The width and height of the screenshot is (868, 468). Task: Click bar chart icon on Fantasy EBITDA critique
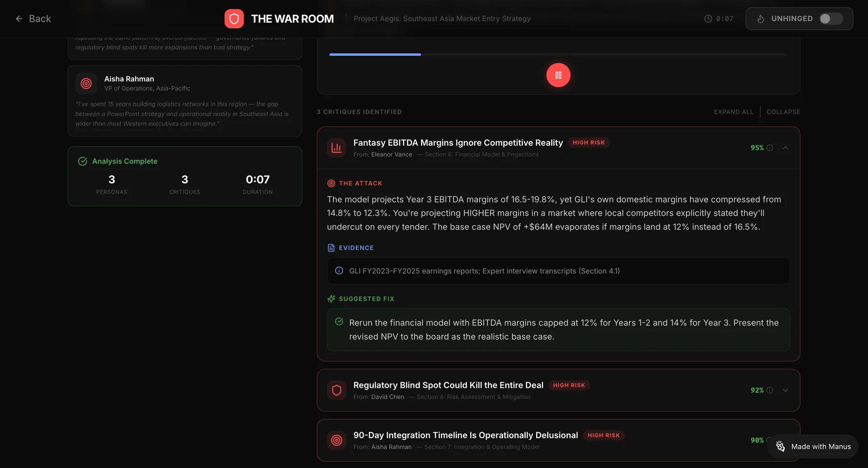point(337,148)
